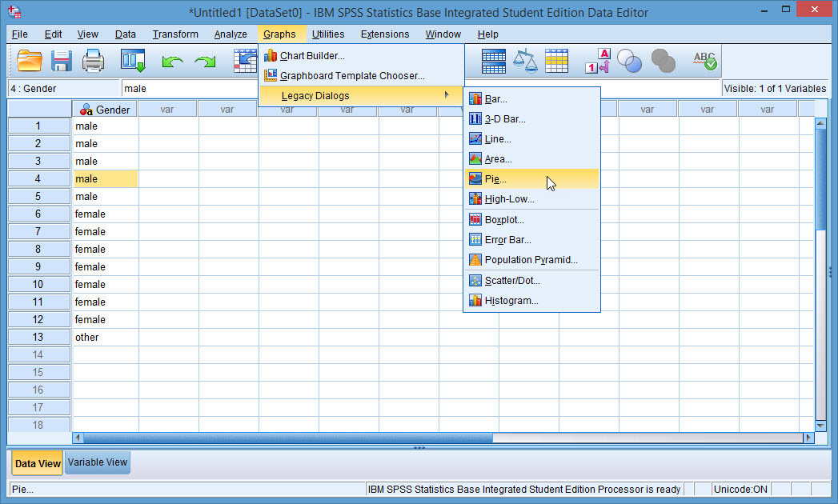Maximize the SPSS Data Editor window
This screenshot has height=504, width=838.
point(786,10)
